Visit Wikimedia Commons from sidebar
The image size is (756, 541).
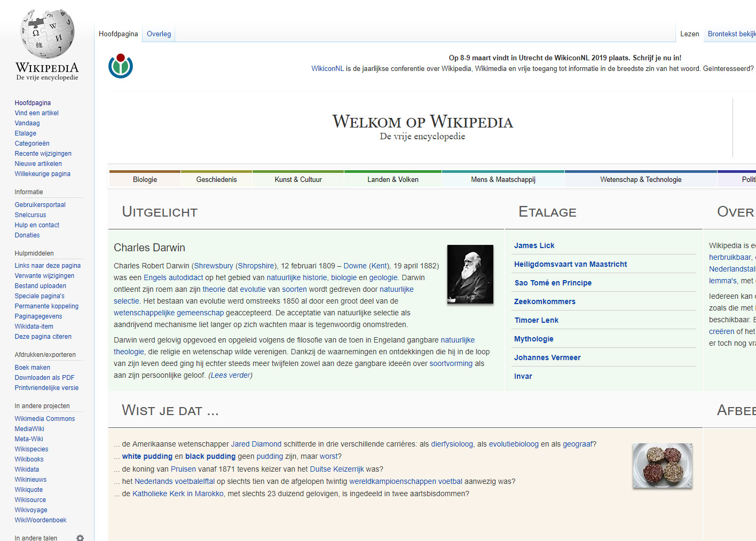(45, 419)
